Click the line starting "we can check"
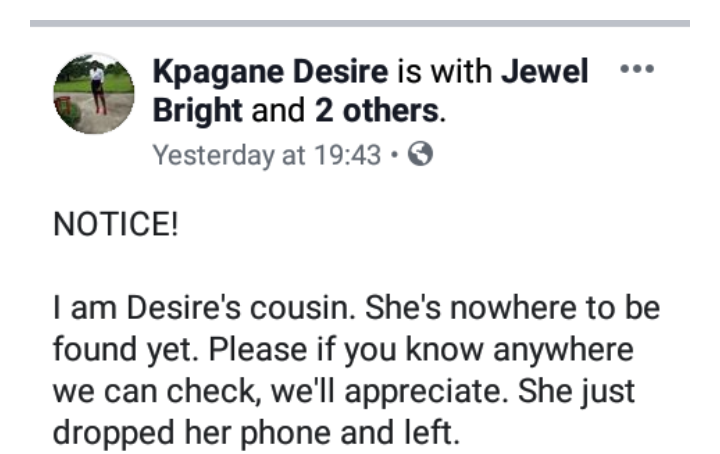The image size is (720, 454). 343,392
